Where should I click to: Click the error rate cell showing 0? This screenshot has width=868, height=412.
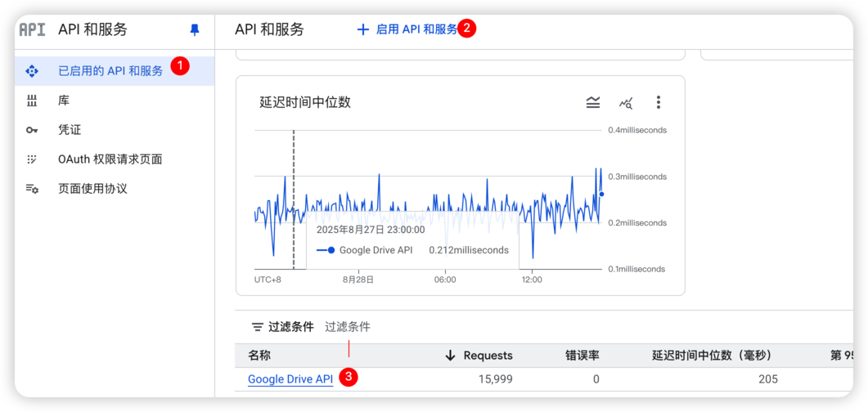[x=596, y=379]
